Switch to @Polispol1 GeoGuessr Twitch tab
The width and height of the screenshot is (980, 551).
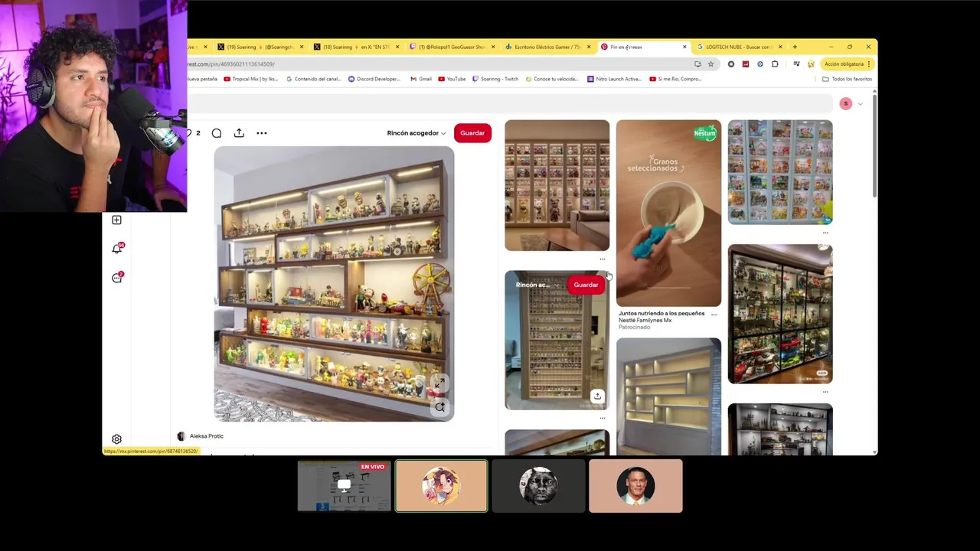(452, 47)
